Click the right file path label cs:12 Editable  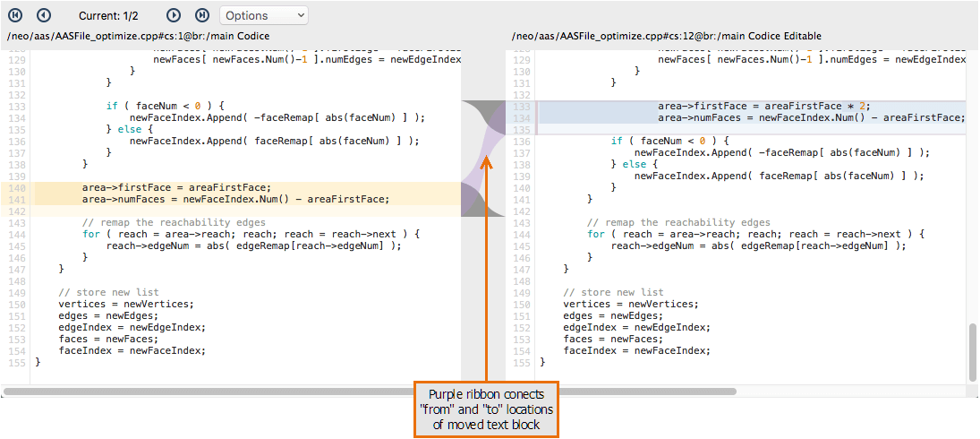click(666, 36)
